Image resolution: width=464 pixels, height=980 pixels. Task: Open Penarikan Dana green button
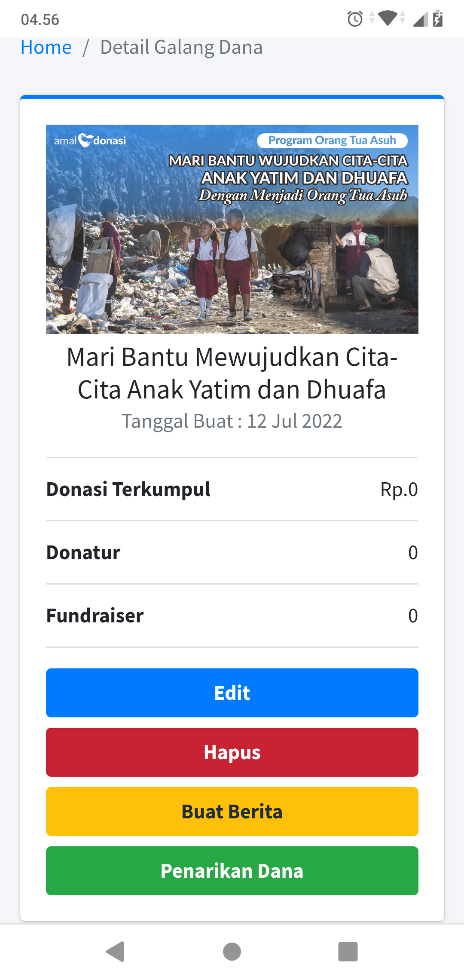(232, 871)
